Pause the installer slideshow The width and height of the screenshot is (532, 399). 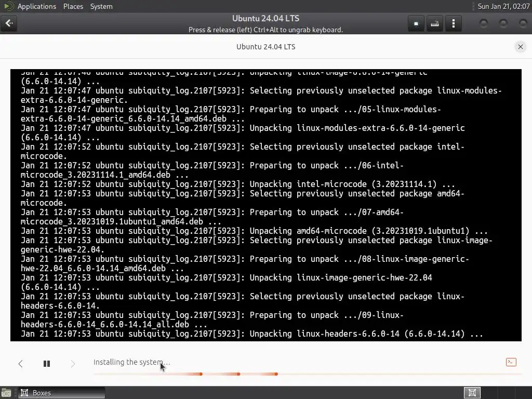47,364
